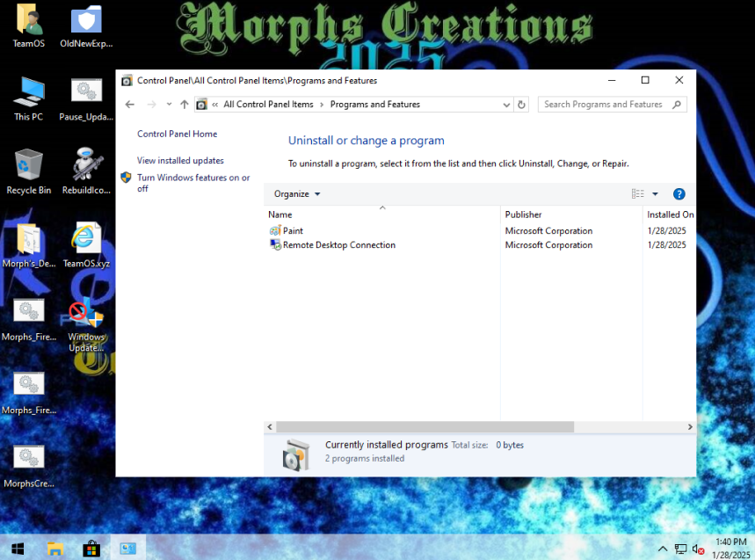
Task: Select the TeamOS.xyz Internet Explorer shortcut
Action: (x=86, y=245)
